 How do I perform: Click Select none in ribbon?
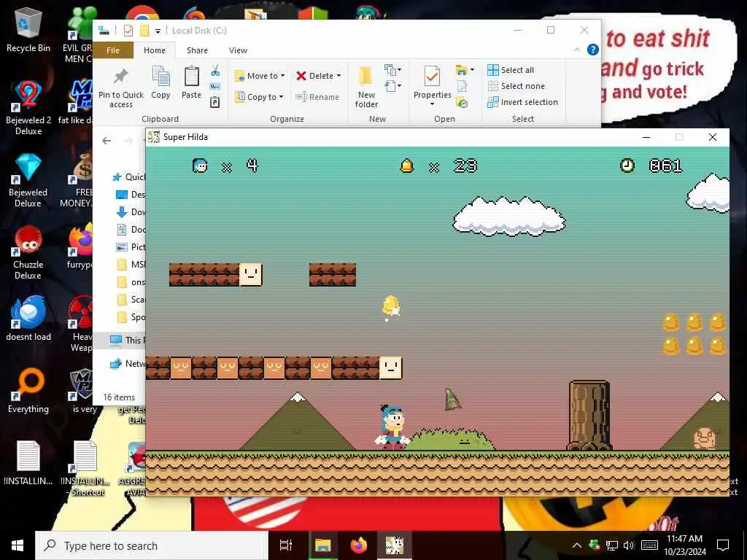click(x=516, y=86)
